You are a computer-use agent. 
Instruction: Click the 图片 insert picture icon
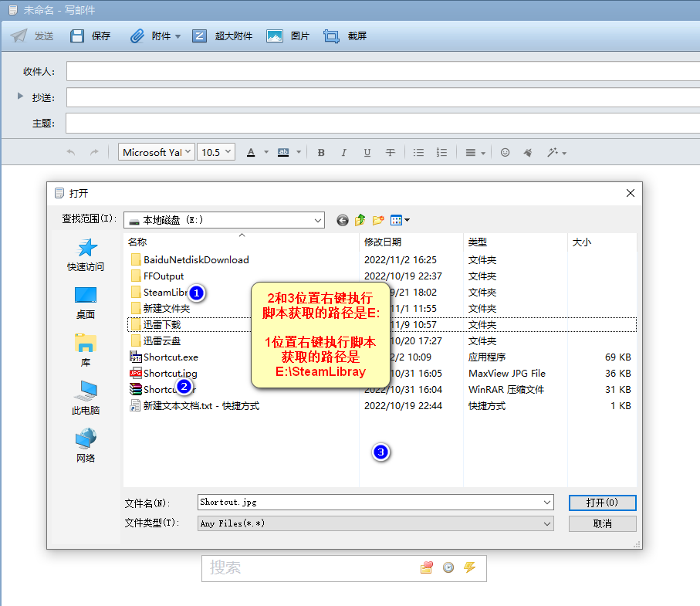pyautogui.click(x=275, y=36)
